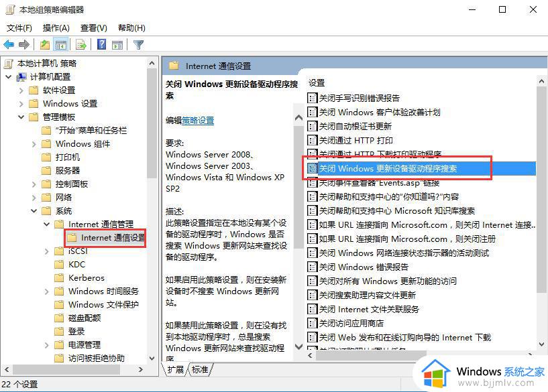Viewport: 548px width, 392px height.
Task: Click the 本地计算机 策略 root icon
Action: (9, 64)
